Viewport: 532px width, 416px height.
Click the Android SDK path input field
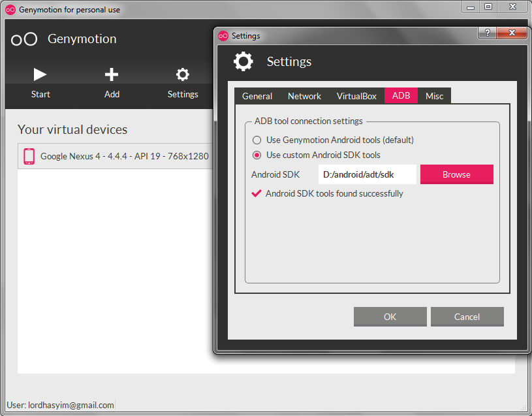pos(367,174)
